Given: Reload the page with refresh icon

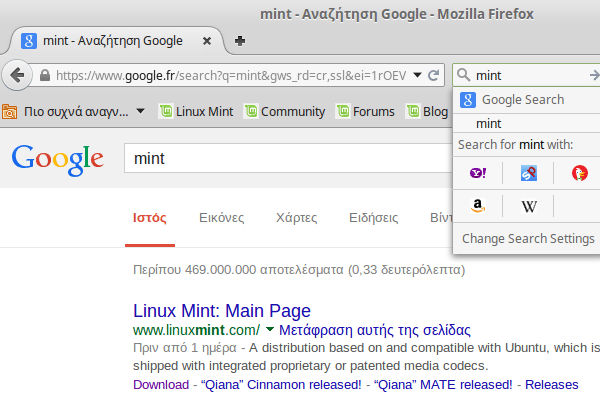Looking at the screenshot, I should (x=434, y=75).
